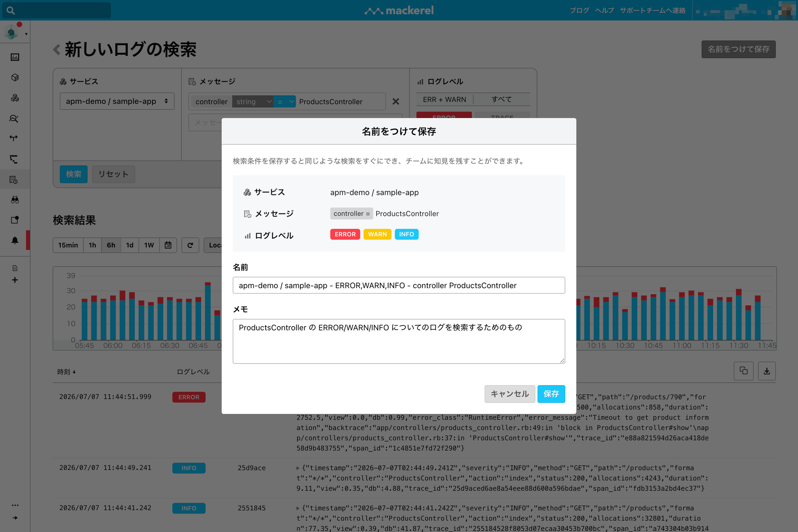Open the notification-badged square icon in sidebar
This screenshot has width=798, height=532.
[x=15, y=220]
